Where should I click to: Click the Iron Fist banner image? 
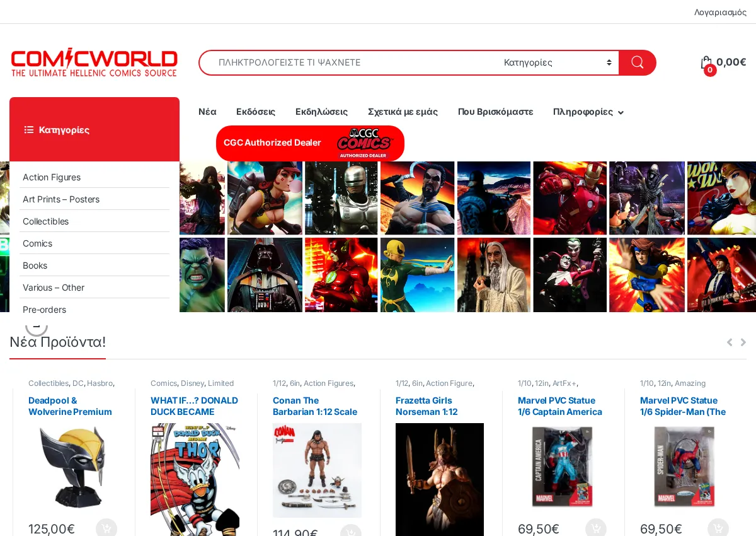click(417, 275)
